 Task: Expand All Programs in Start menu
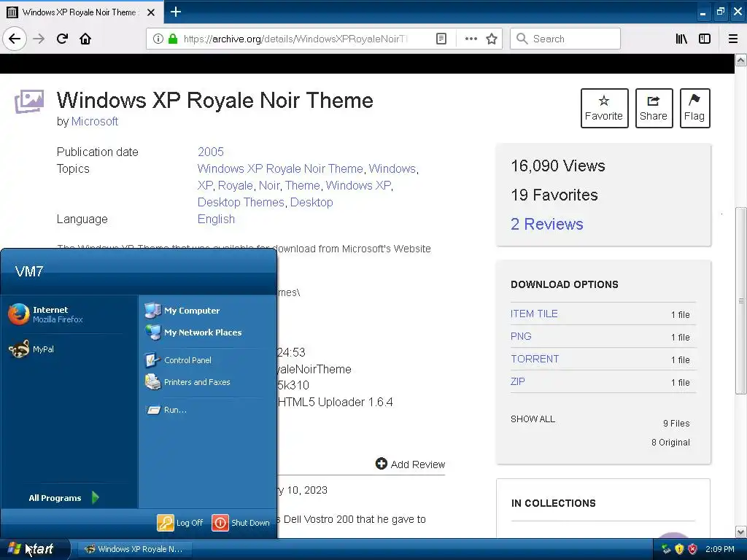pyautogui.click(x=63, y=497)
